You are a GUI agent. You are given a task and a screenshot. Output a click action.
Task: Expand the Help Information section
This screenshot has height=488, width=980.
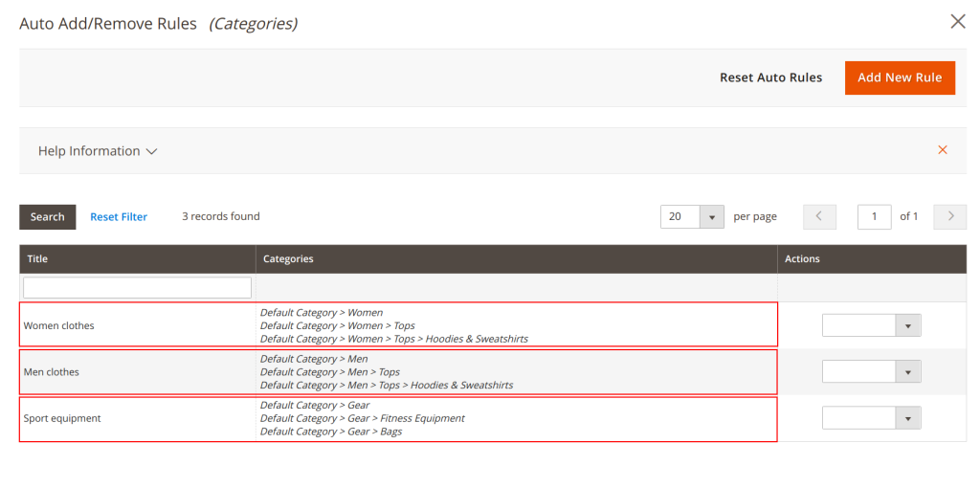[x=97, y=151]
